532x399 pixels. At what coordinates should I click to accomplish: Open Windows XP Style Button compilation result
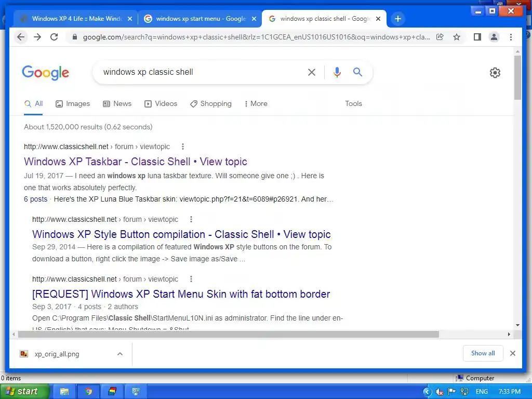click(181, 234)
